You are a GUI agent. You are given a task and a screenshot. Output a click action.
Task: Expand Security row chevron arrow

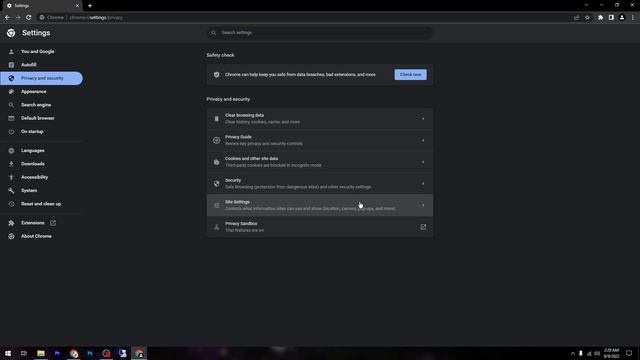pyautogui.click(x=423, y=184)
